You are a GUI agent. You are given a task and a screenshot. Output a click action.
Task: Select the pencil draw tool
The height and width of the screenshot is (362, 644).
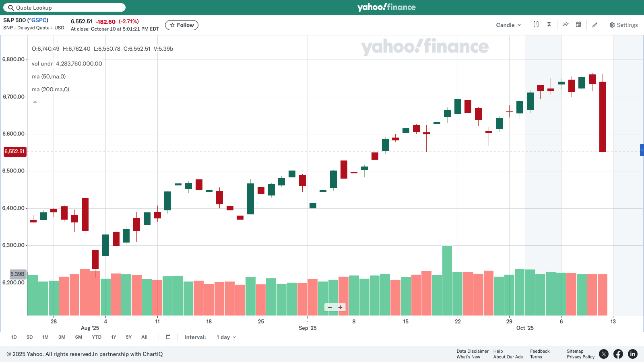click(x=595, y=25)
